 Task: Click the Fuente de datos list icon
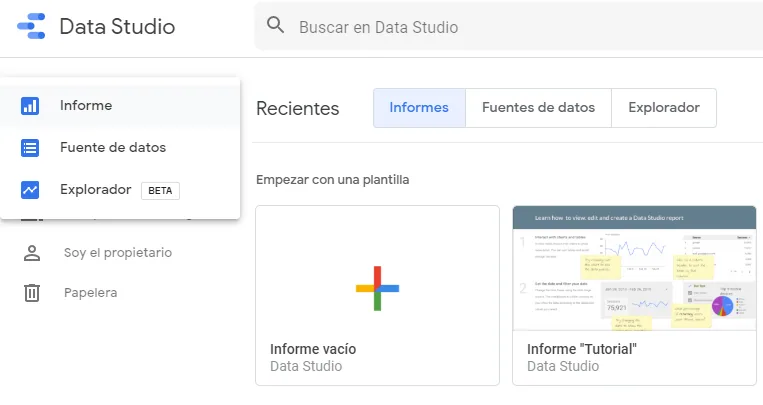click(x=30, y=147)
